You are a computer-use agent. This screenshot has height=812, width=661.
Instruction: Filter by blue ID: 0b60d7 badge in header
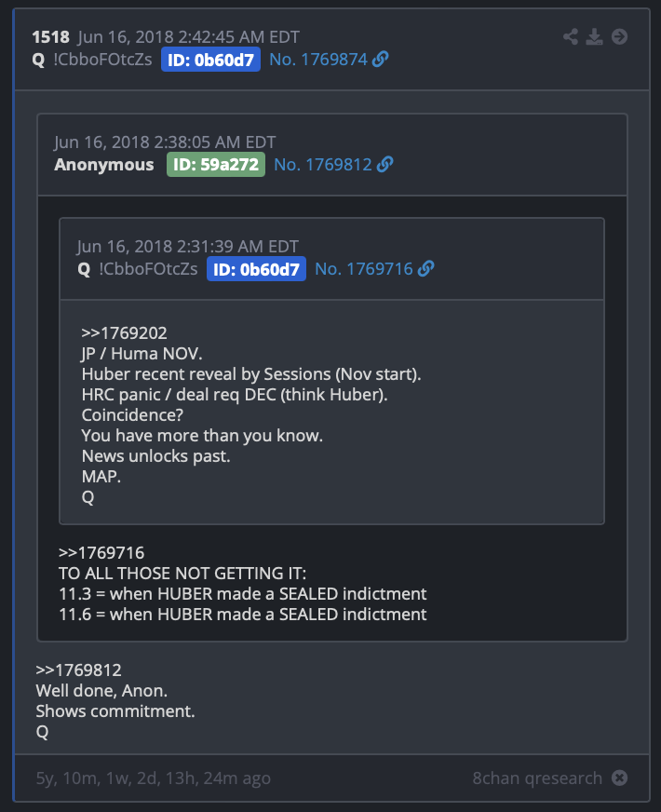[210, 60]
